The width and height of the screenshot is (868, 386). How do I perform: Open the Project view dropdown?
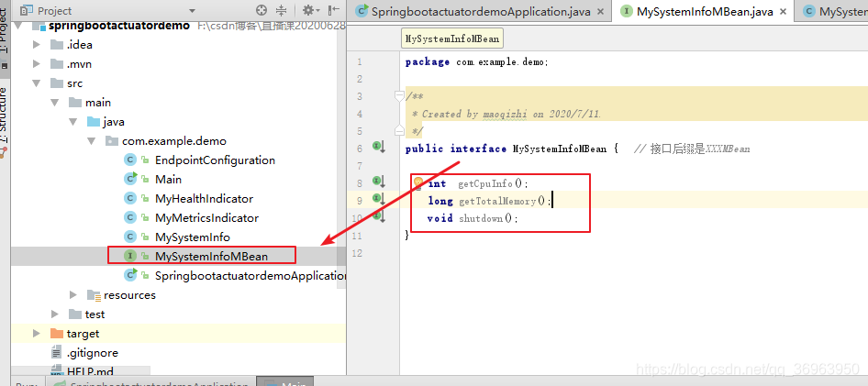pyautogui.click(x=192, y=11)
